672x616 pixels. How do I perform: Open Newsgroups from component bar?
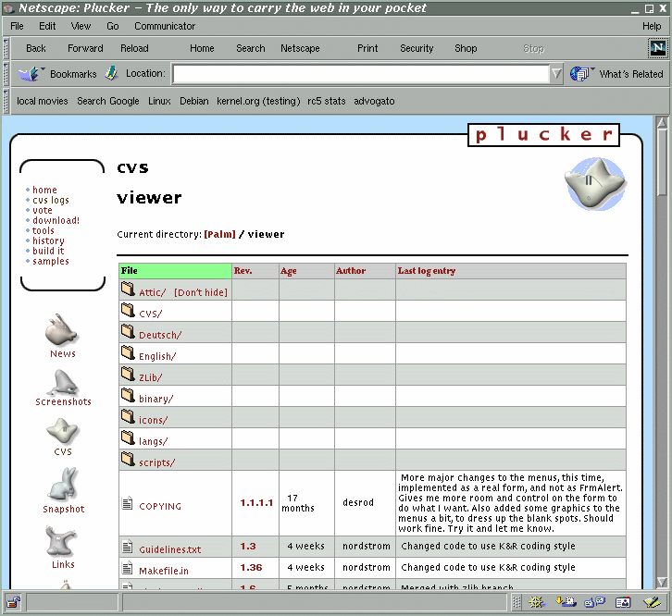(x=594, y=602)
